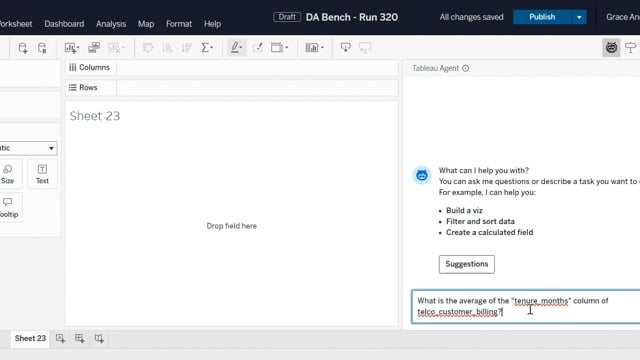
Task: Open the Publish dropdown arrow
Action: [579, 17]
